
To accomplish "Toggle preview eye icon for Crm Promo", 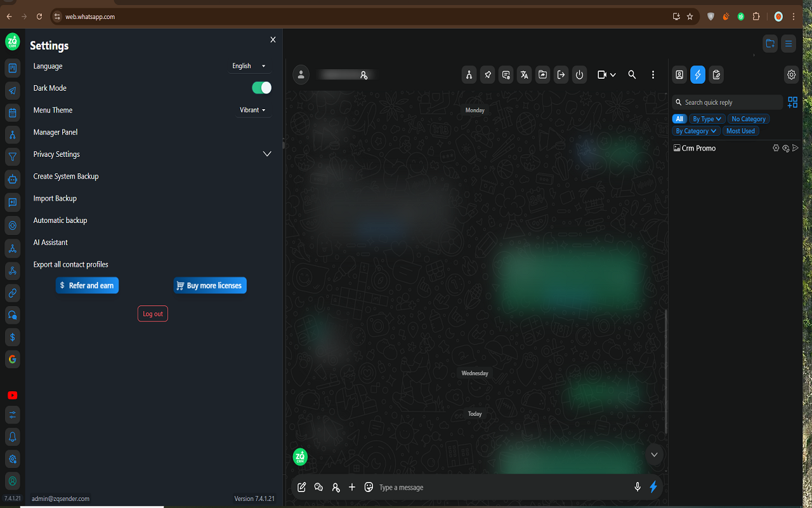I will (785, 148).
